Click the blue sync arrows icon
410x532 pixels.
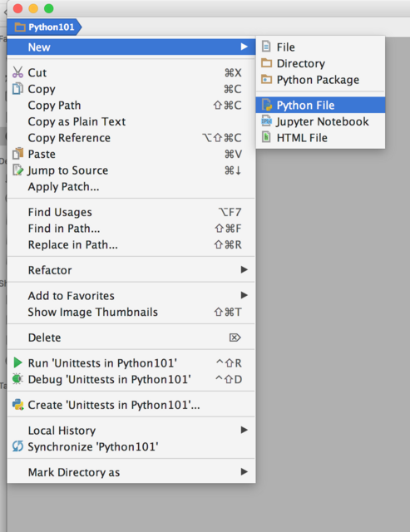point(17,446)
